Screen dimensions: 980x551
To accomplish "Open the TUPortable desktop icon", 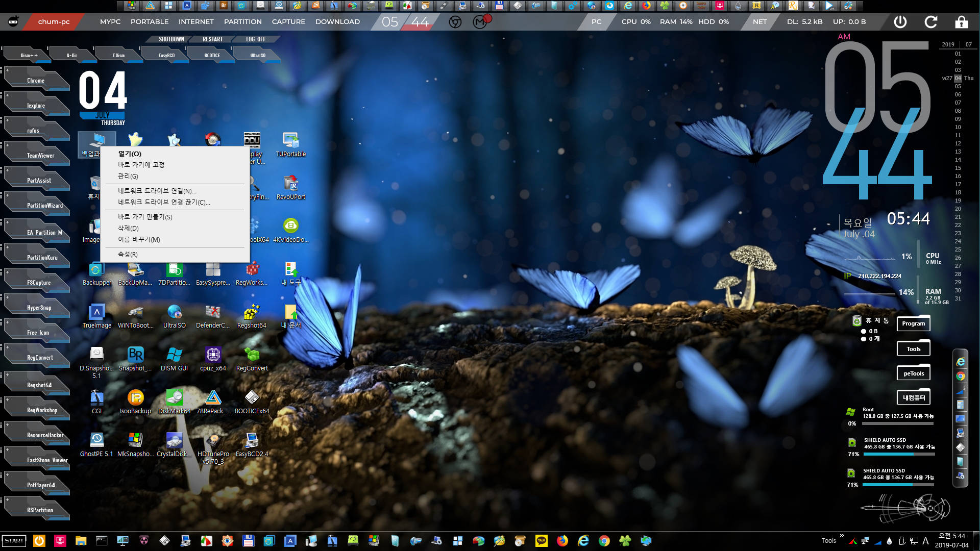I will pyautogui.click(x=291, y=144).
